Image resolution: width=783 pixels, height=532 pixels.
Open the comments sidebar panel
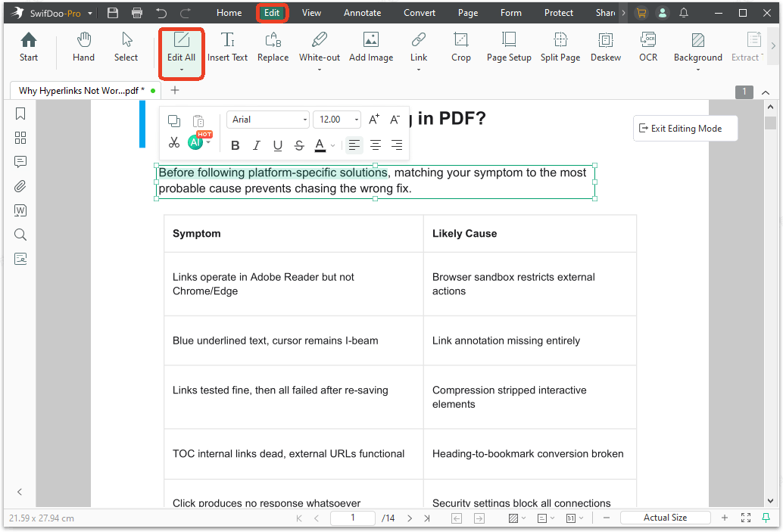coord(20,162)
